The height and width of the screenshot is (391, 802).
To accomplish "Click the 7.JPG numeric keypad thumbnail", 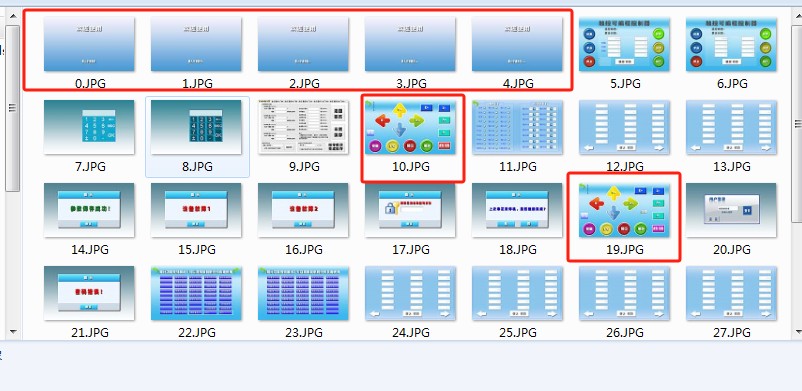I will pos(90,127).
